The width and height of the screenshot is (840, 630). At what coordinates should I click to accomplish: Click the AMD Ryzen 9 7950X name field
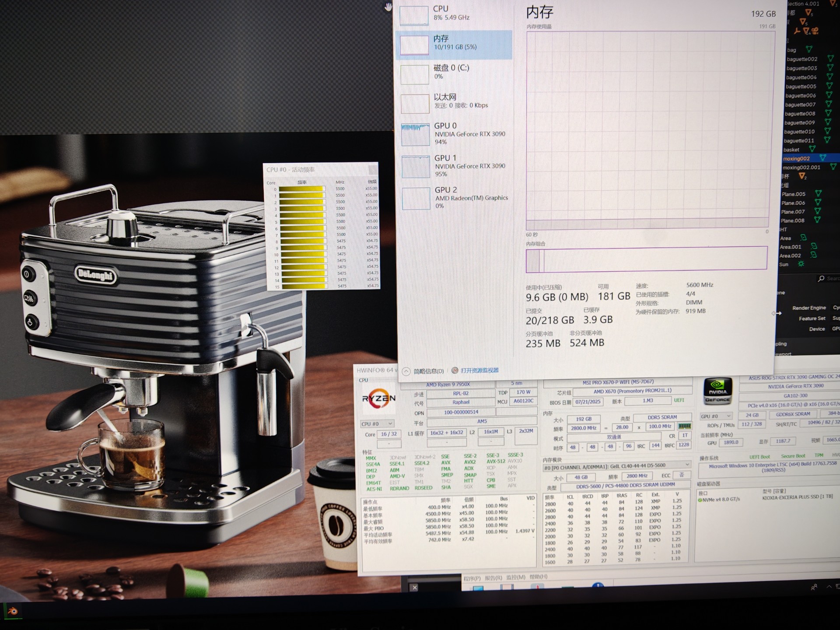448,385
